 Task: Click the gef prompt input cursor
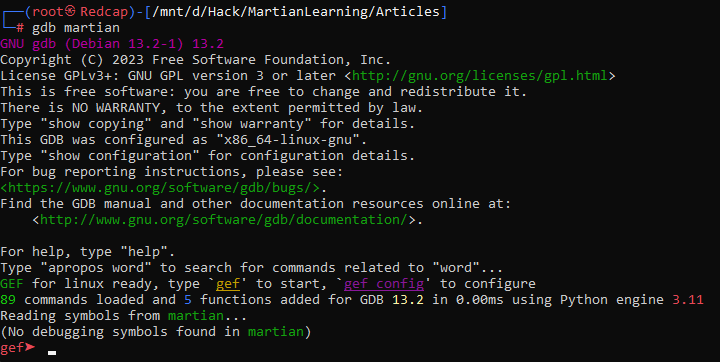click(x=52, y=353)
